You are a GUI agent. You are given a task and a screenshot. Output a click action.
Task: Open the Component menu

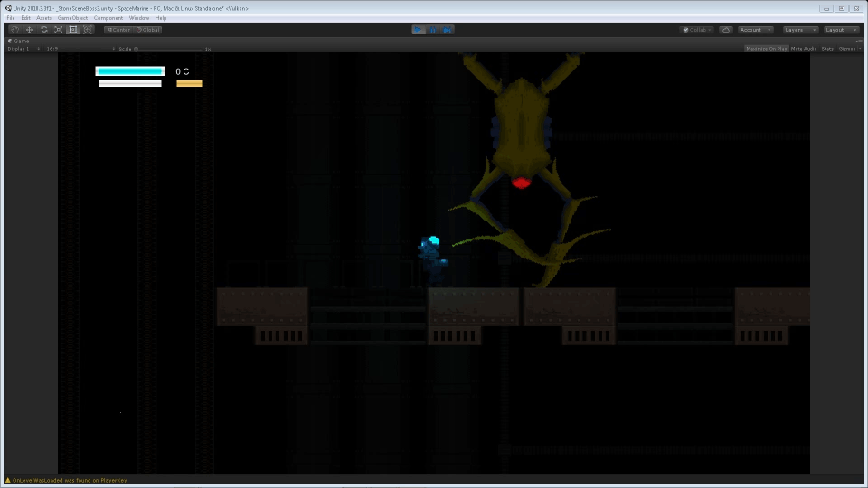pyautogui.click(x=108, y=18)
